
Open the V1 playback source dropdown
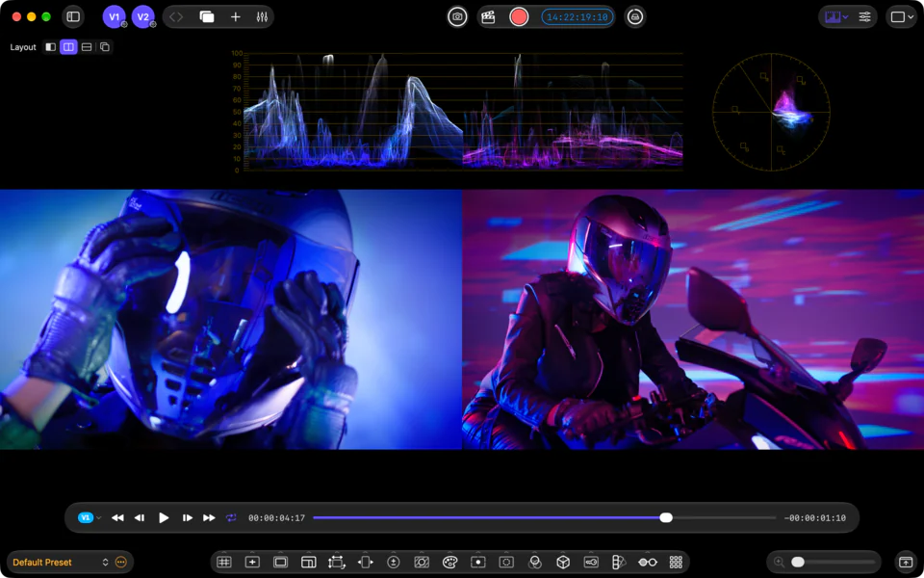point(90,518)
